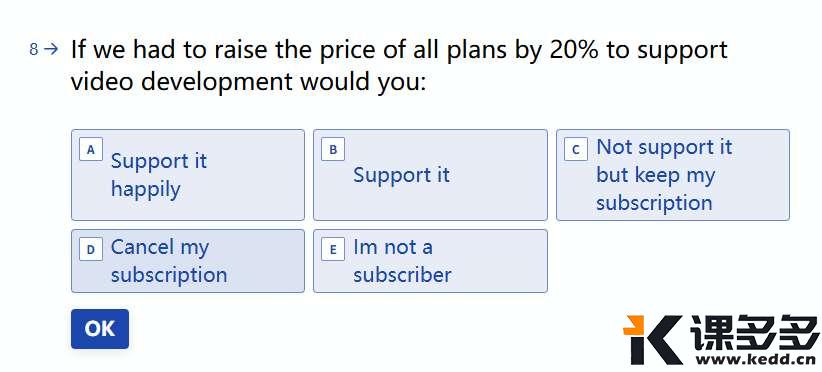Screen dimensions: 822x372
Task: Click the word 'subscriber' in option E
Action: click(x=402, y=275)
